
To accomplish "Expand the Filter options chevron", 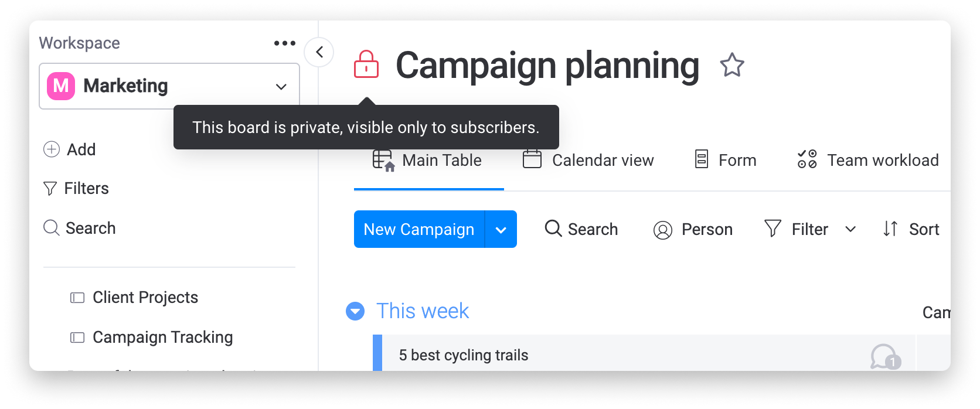I will 850,229.
